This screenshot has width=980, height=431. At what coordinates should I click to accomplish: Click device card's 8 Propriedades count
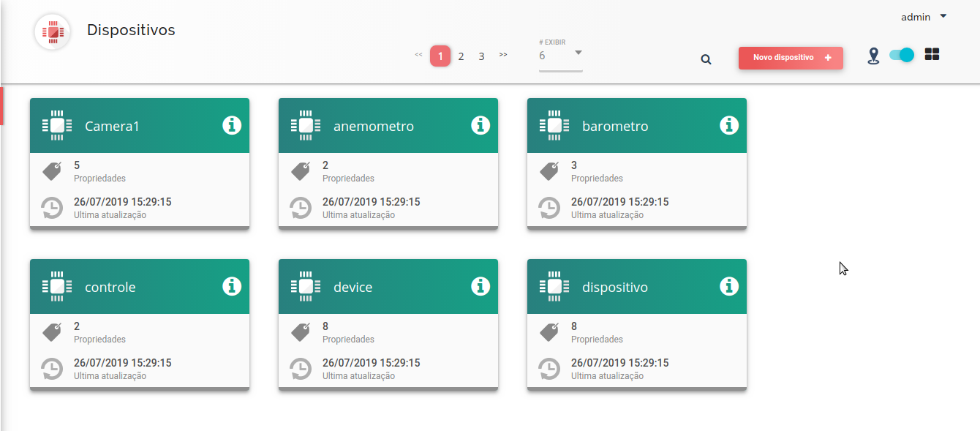pyautogui.click(x=348, y=332)
